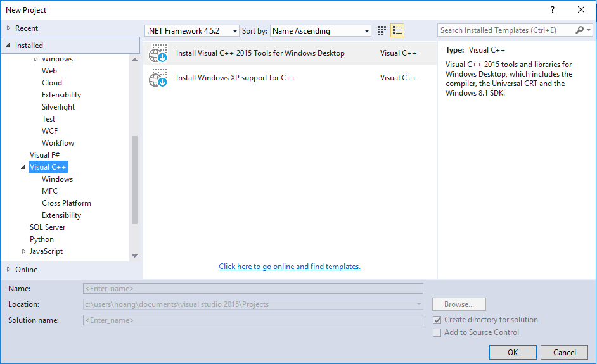The image size is (597, 364).
Task: Click the Solution name input field
Action: (x=253, y=320)
